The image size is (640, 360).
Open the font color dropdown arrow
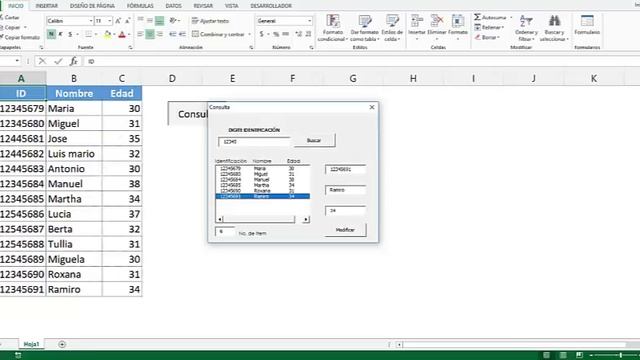click(129, 34)
